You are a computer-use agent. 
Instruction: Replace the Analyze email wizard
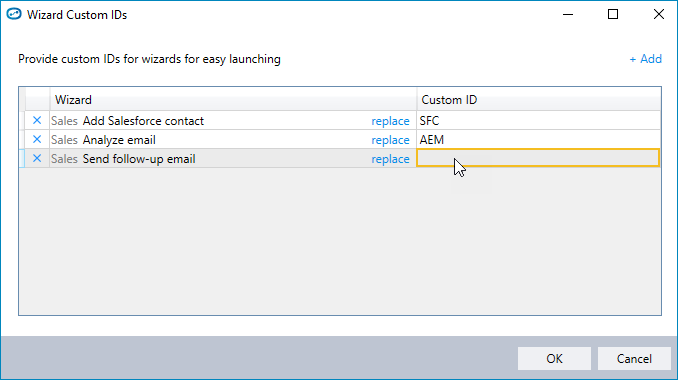[x=390, y=140]
